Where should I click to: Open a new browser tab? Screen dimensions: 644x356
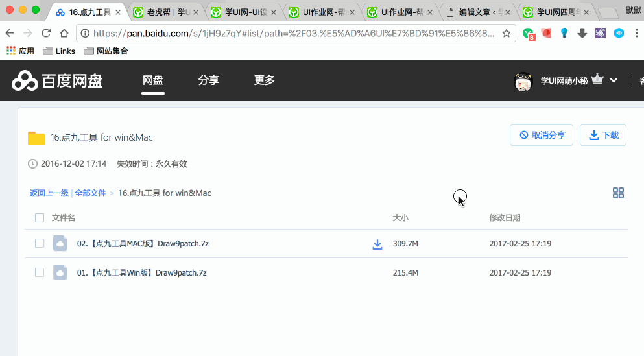pos(608,13)
